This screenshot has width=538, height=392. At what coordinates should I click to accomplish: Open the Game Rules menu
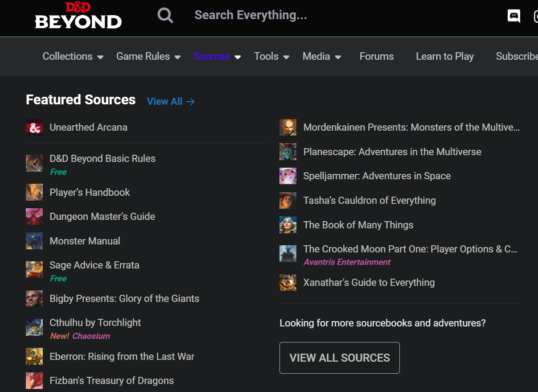pyautogui.click(x=143, y=56)
